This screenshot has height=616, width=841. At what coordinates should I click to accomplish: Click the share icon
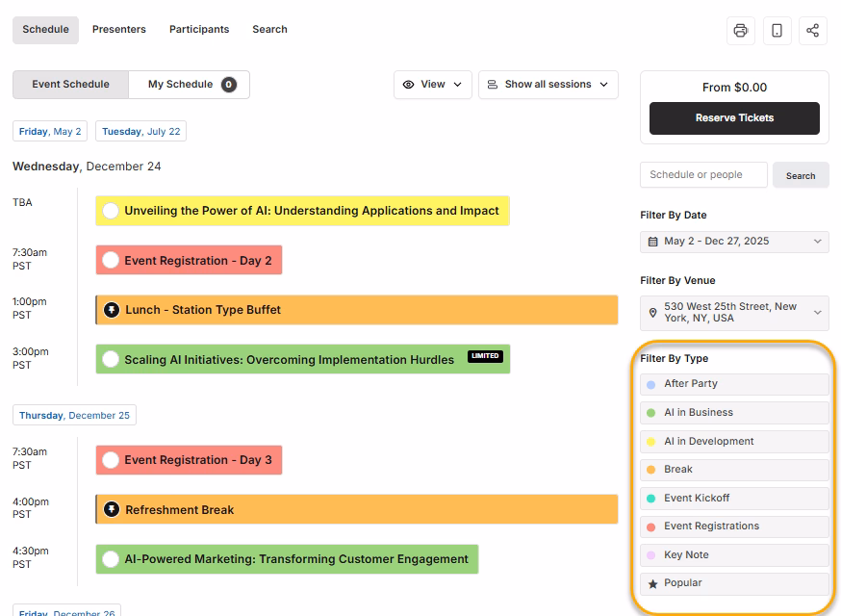812,31
